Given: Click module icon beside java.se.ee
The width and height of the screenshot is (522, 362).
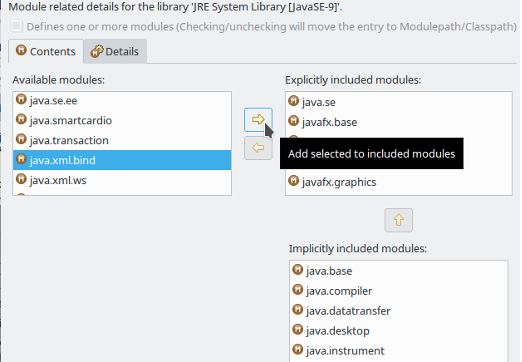Looking at the screenshot, I should click(21, 99).
